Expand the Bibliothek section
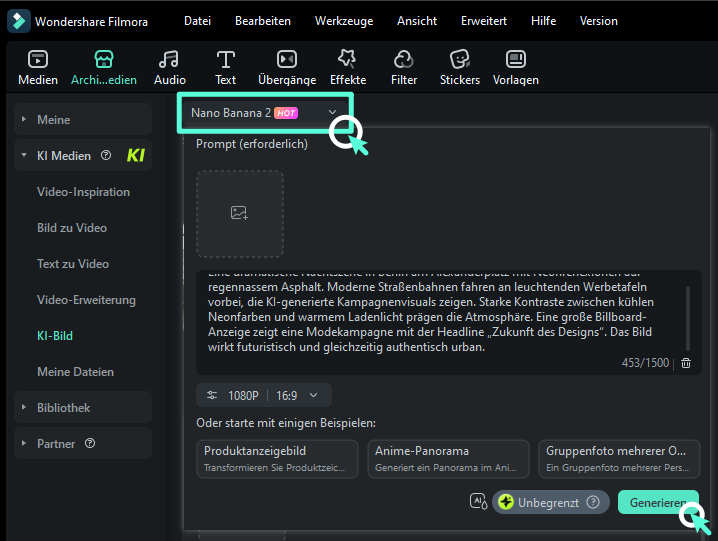 pyautogui.click(x=83, y=407)
